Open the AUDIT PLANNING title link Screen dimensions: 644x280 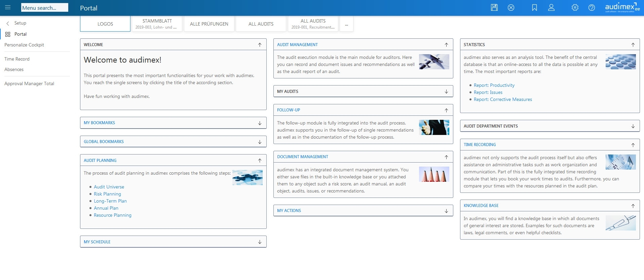click(x=100, y=161)
